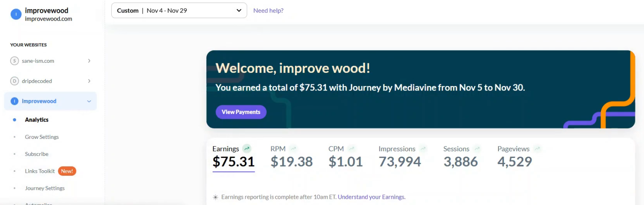The image size is (644, 205).
Task: Open the Custom date range dropdown
Action: (179, 10)
